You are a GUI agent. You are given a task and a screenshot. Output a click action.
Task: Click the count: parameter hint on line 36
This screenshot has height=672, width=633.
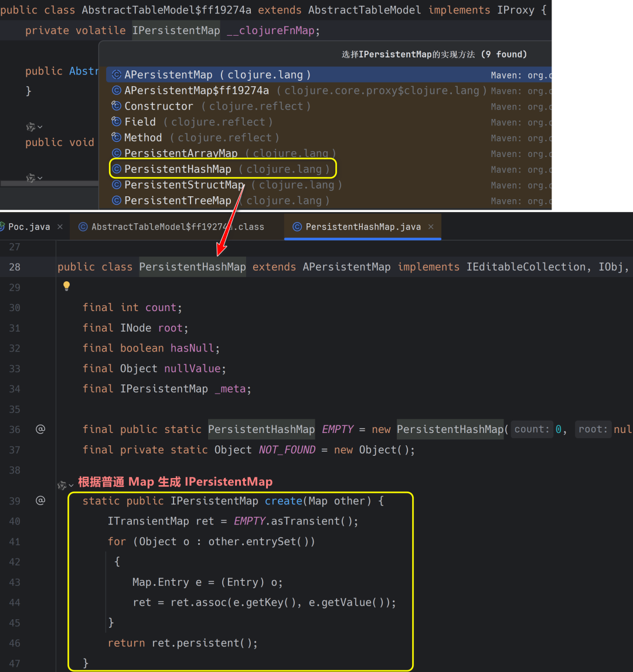(x=532, y=429)
